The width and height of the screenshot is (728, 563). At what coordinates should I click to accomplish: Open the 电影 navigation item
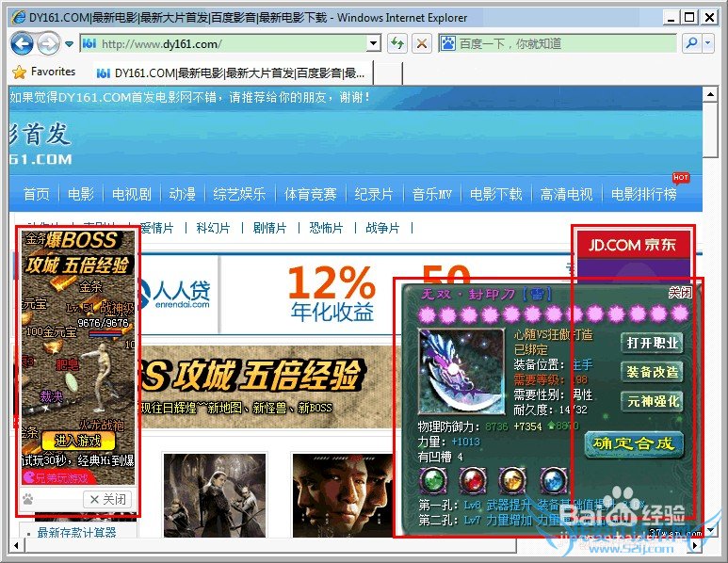click(81, 194)
